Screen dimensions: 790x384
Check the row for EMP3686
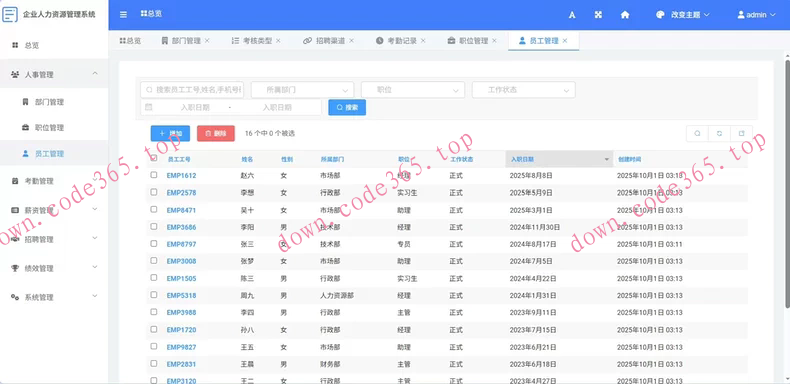(154, 226)
